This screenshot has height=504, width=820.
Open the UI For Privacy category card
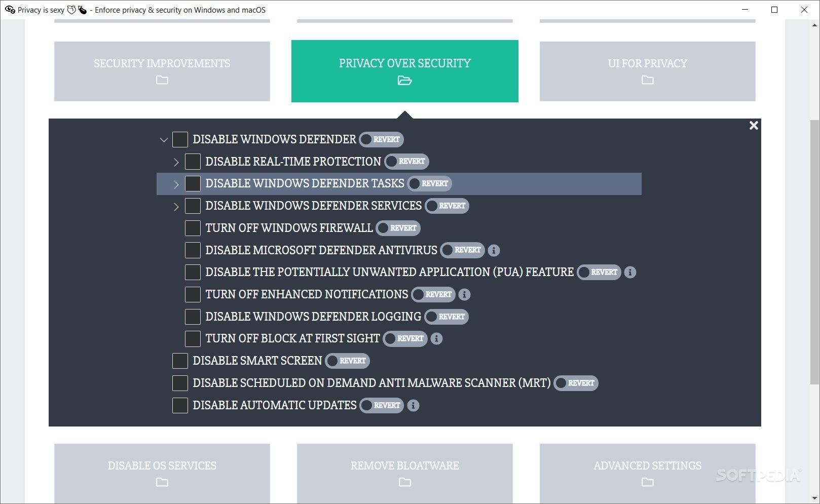(648, 71)
